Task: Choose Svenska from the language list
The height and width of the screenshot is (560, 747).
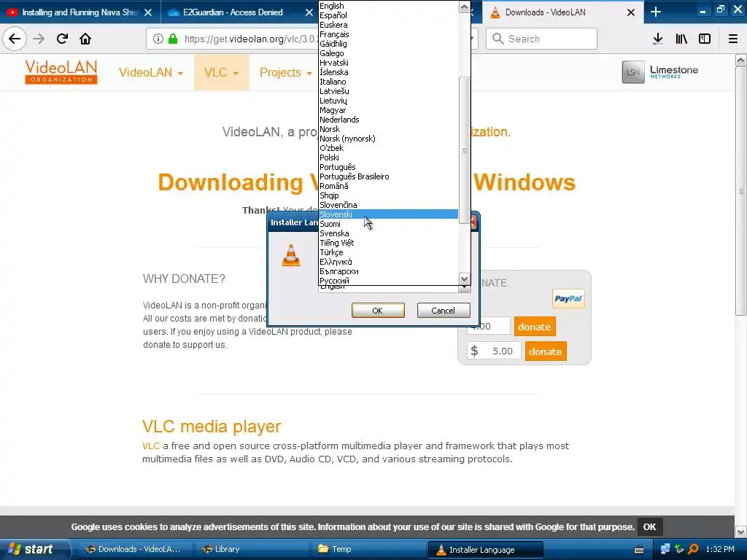Action: [388, 233]
